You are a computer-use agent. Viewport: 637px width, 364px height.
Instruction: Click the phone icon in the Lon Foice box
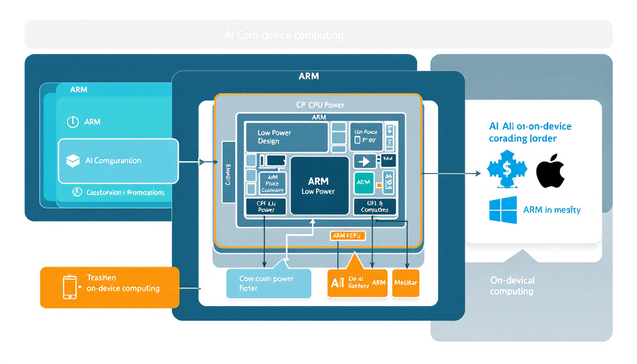click(x=357, y=139)
